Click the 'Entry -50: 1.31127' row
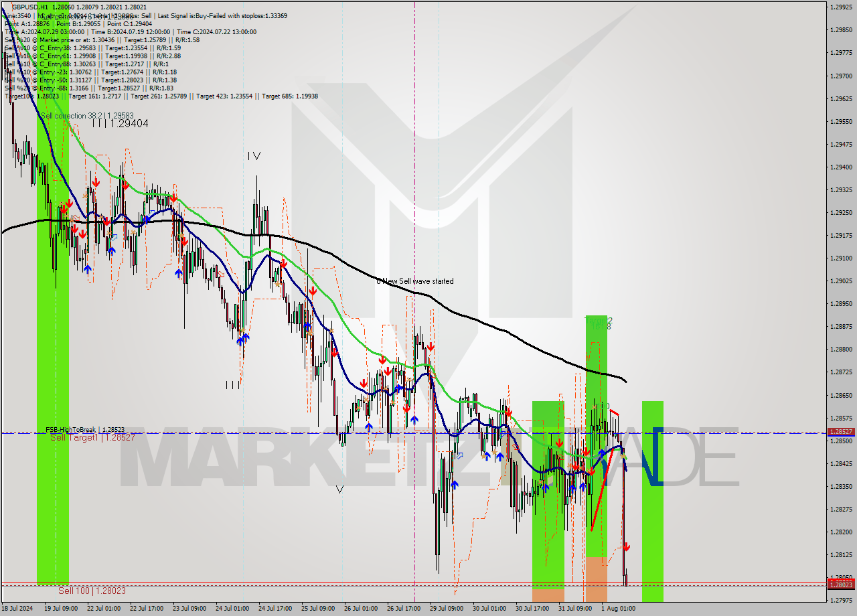 (90, 80)
